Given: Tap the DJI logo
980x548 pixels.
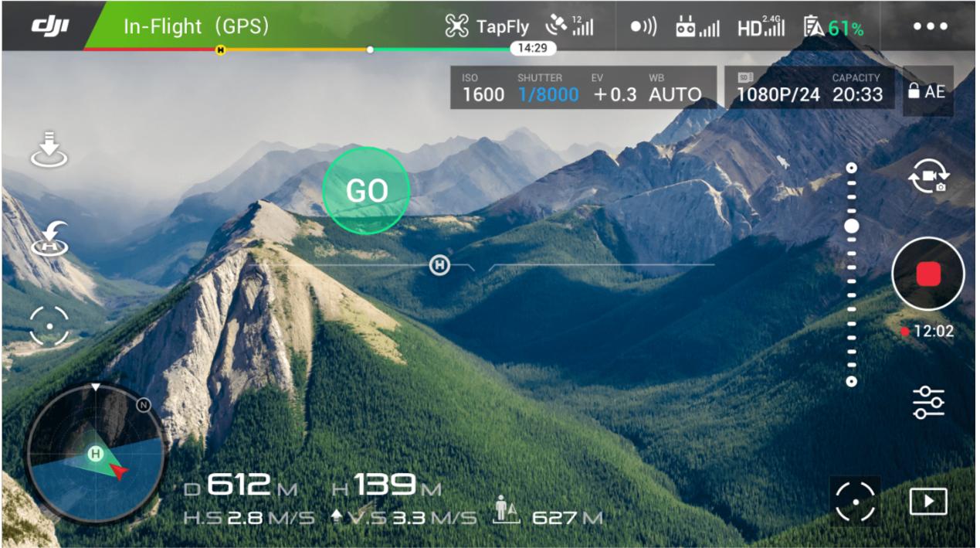Looking at the screenshot, I should (x=50, y=26).
